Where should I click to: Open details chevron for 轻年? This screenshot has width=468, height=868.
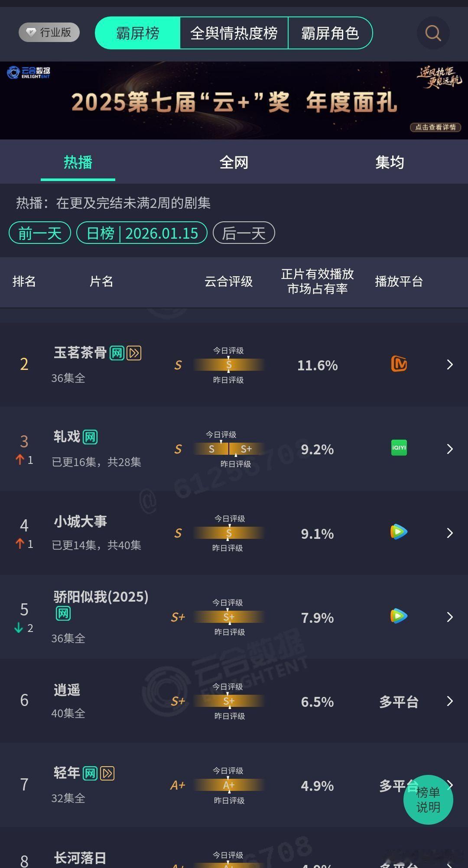(450, 785)
